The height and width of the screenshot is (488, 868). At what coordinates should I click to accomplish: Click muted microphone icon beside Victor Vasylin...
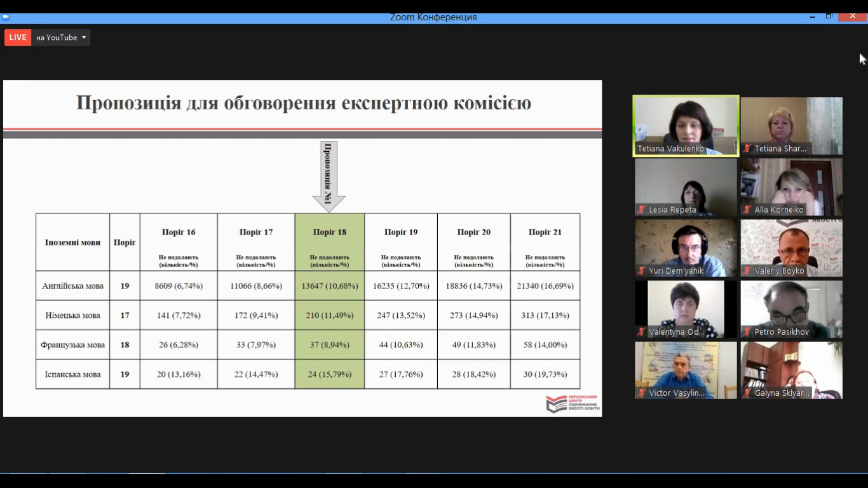pos(642,393)
